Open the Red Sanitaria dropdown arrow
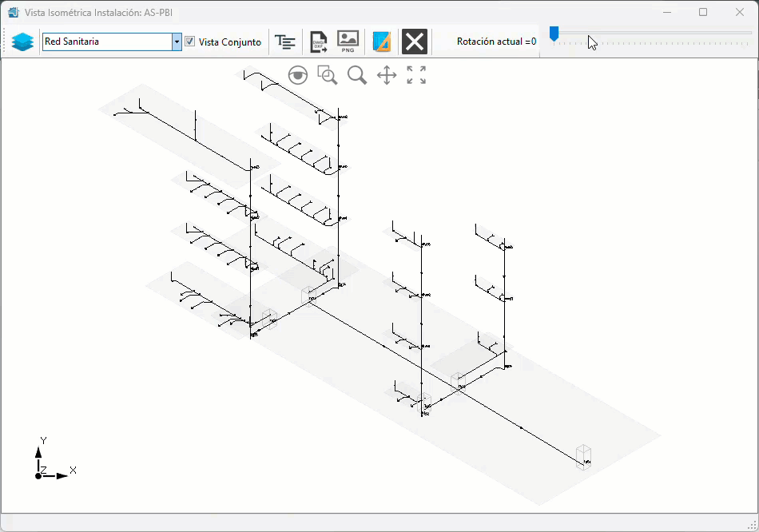759x532 pixels. [177, 42]
